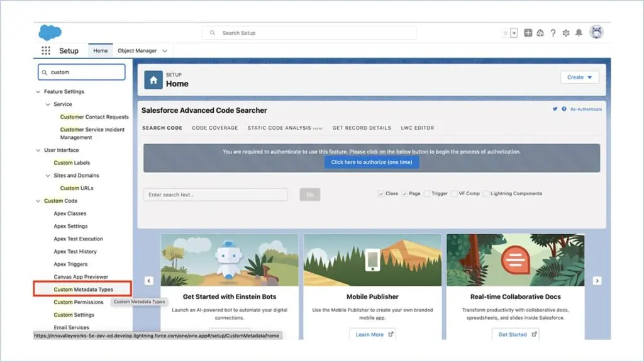Click the Salesforce cloud logo
The width and height of the screenshot is (644, 362).
click(50, 33)
